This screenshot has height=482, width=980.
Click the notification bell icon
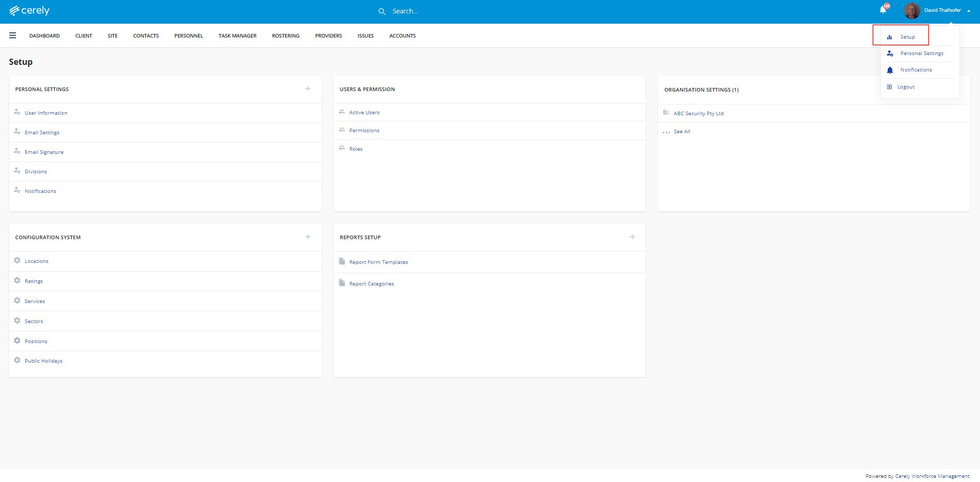[883, 10]
